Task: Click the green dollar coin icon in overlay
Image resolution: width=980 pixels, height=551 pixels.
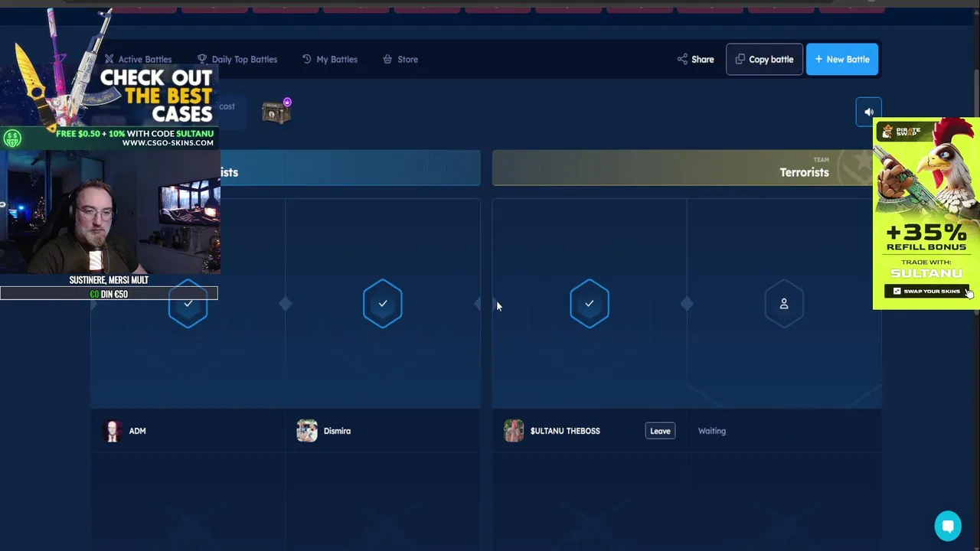Action: pos(12,139)
